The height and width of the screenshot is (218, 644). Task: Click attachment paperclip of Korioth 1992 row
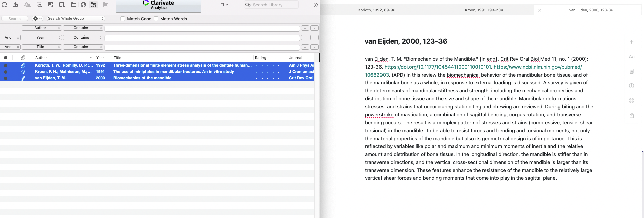coord(23,66)
